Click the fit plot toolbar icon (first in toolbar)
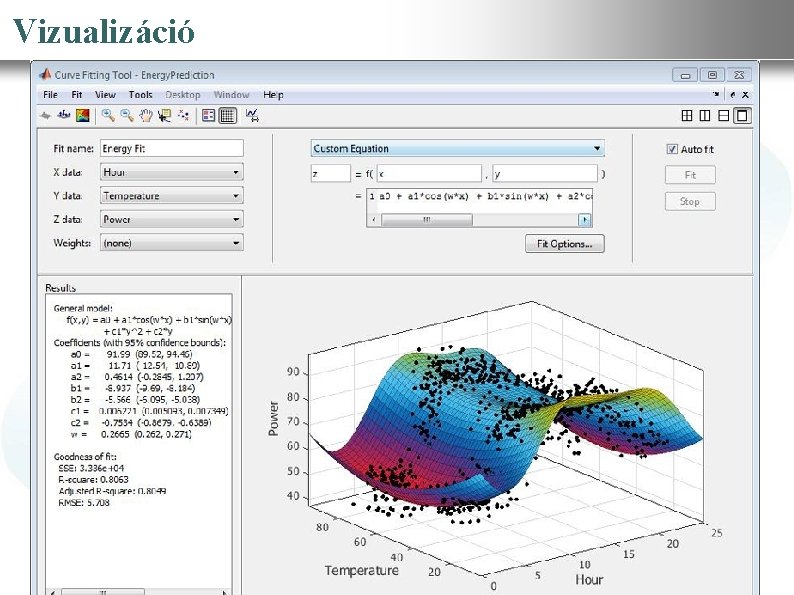 click(x=46, y=115)
